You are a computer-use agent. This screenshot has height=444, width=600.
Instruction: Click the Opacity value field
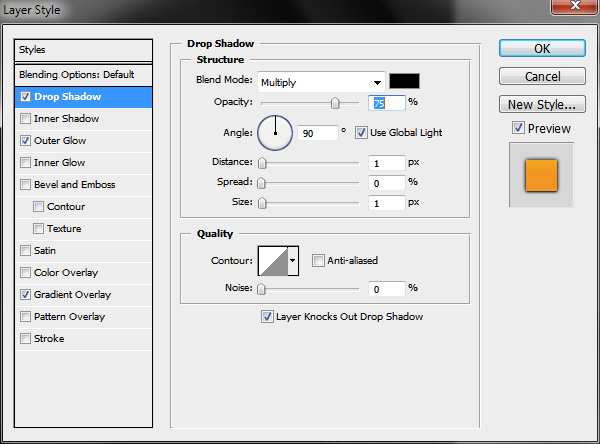(386, 103)
